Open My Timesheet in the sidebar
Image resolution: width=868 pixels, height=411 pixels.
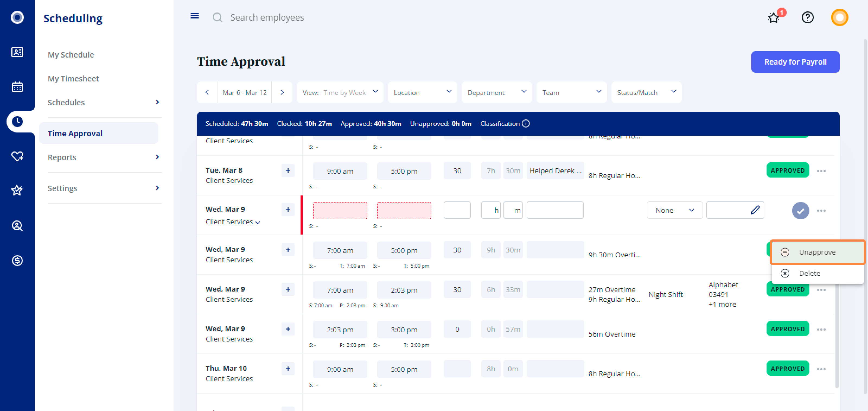point(73,78)
